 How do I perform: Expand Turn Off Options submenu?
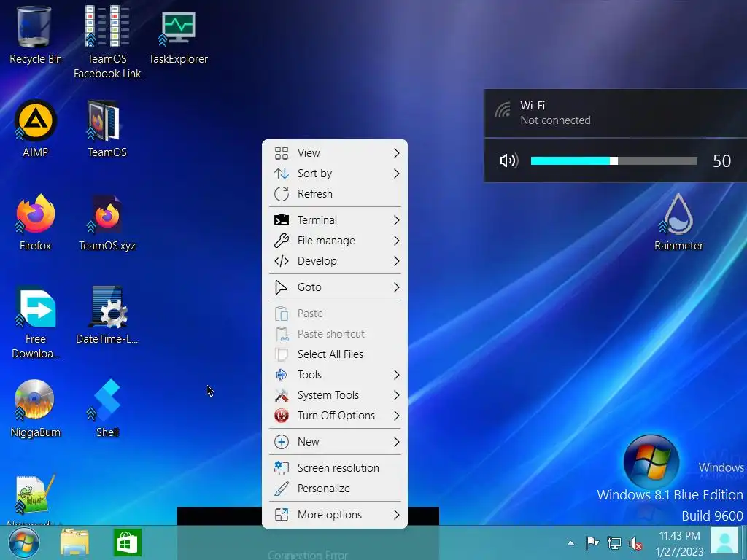click(335, 416)
